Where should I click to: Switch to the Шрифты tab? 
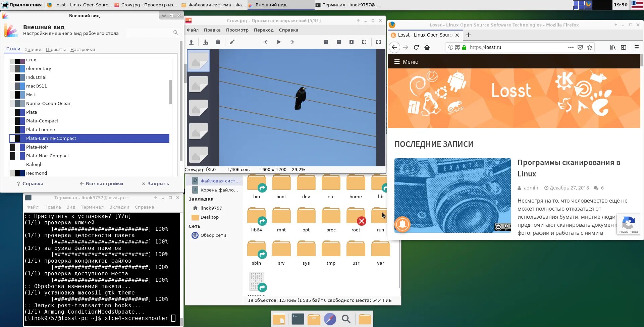coord(56,49)
